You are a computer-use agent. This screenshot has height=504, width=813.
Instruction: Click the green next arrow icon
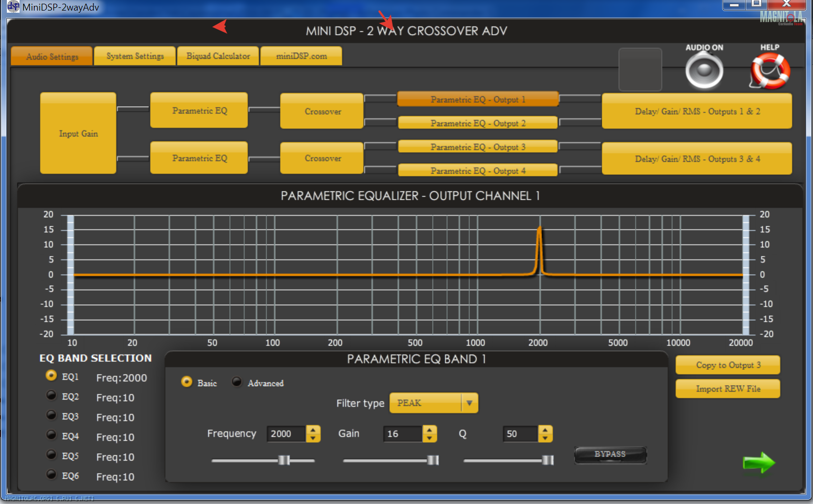click(759, 463)
